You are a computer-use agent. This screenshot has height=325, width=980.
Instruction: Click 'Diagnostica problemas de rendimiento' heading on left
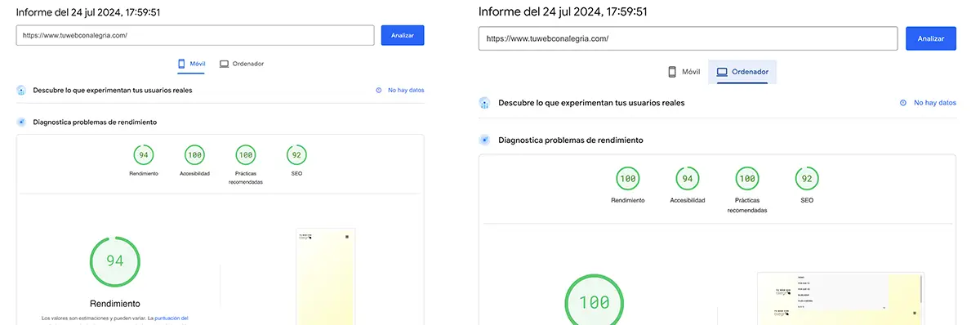[95, 122]
